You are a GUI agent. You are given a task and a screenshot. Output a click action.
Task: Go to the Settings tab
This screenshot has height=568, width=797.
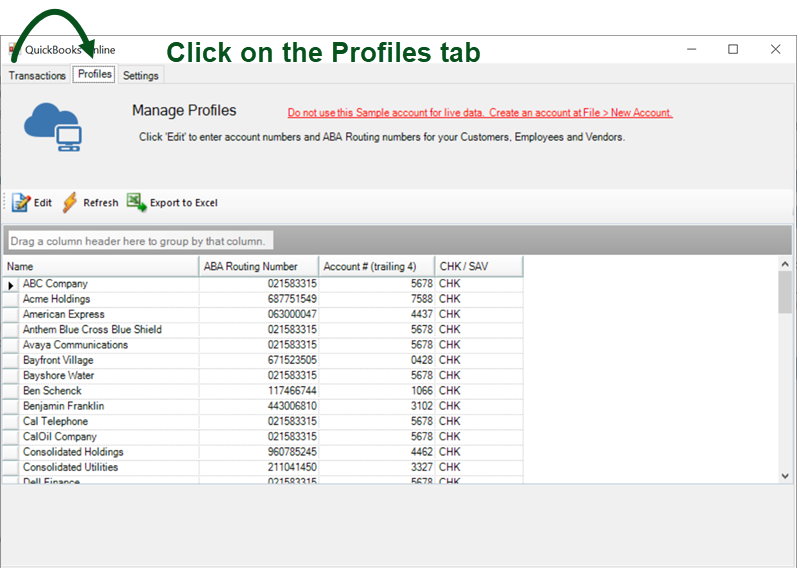(141, 75)
